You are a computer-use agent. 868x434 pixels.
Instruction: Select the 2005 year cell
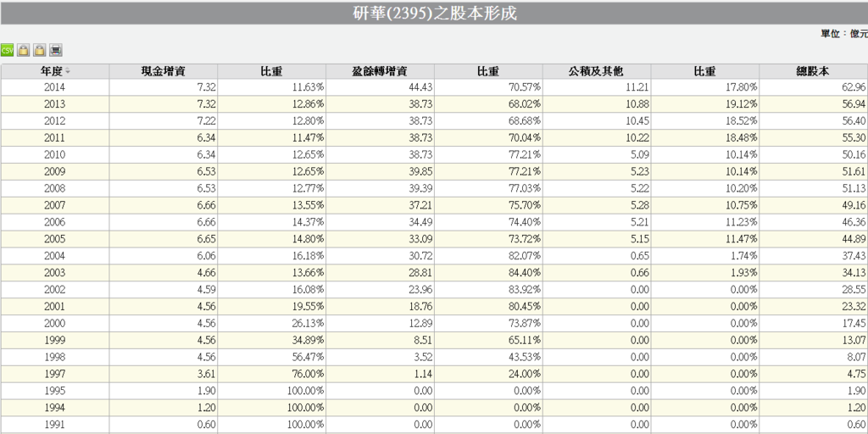55,239
